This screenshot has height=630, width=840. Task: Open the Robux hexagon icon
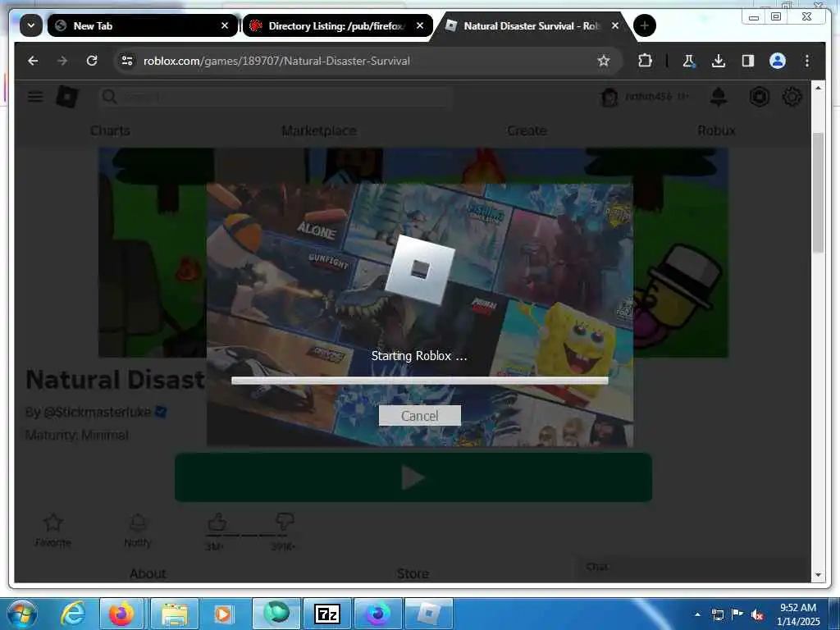[759, 97]
